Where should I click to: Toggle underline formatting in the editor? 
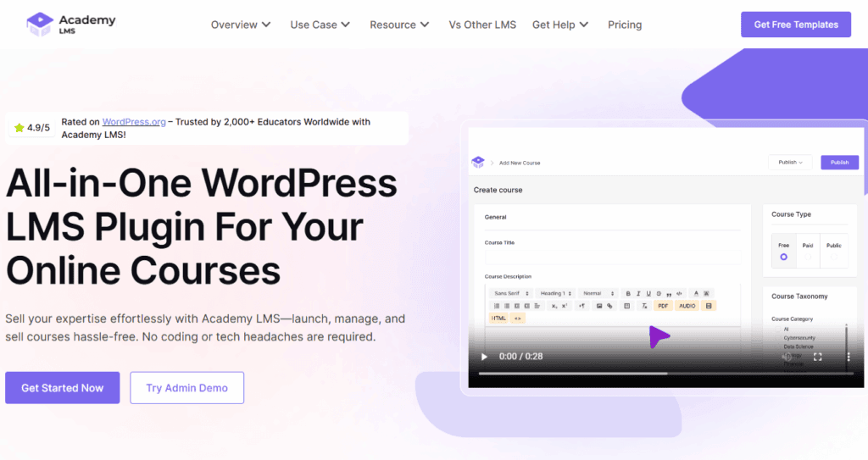(648, 293)
